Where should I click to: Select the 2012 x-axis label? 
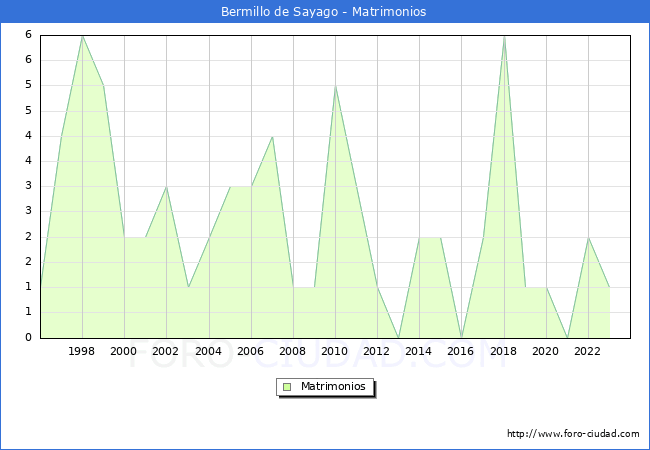(x=377, y=351)
